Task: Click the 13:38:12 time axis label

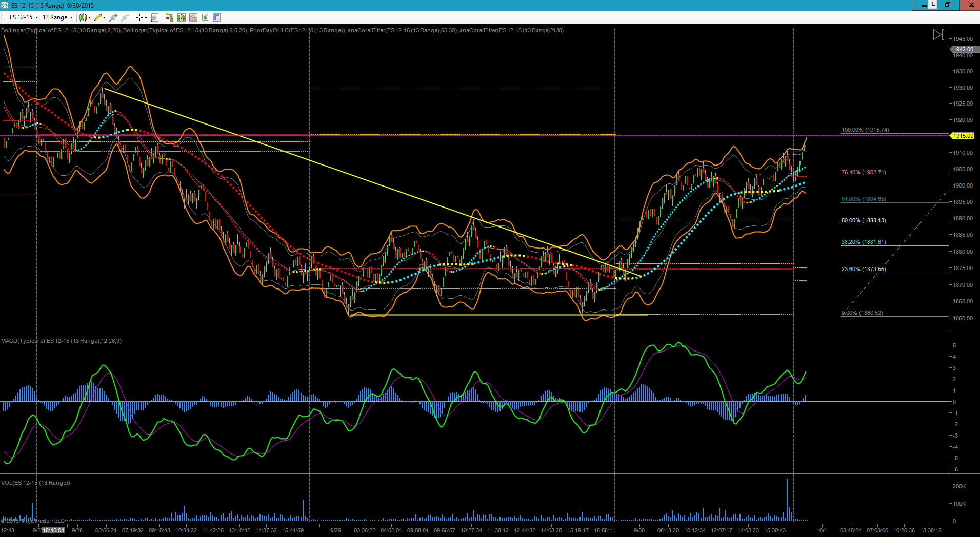Action: (931, 530)
